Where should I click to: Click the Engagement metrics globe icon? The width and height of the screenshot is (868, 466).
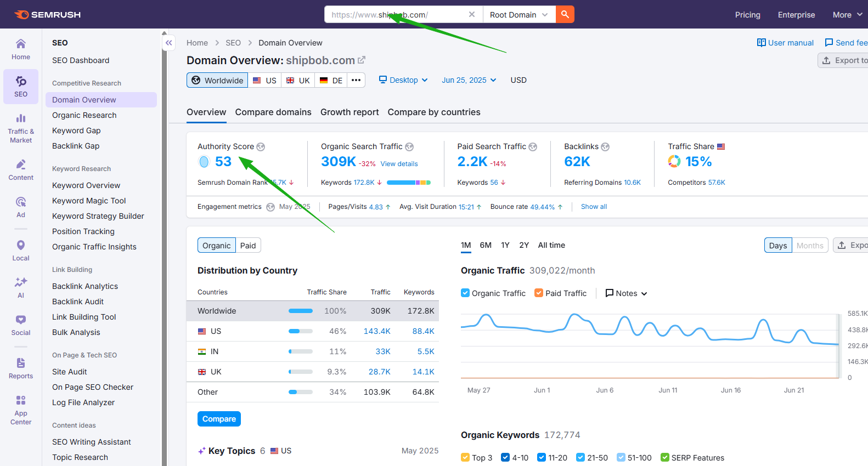(270, 207)
